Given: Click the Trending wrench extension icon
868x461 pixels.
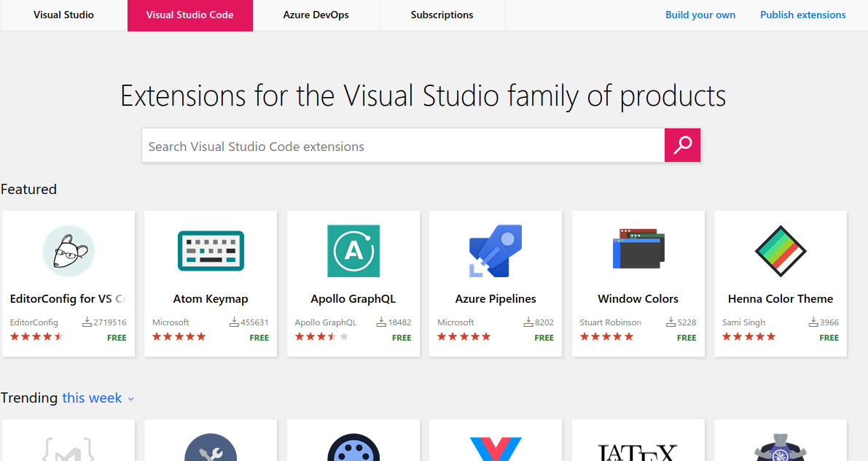Looking at the screenshot, I should (211, 447).
